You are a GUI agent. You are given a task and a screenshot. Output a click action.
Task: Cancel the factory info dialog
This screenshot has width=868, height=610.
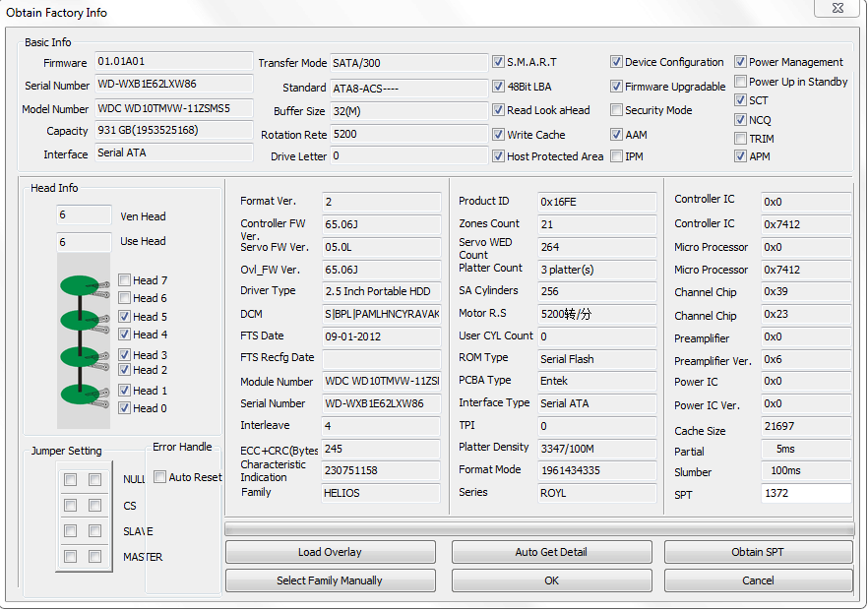pos(758,580)
